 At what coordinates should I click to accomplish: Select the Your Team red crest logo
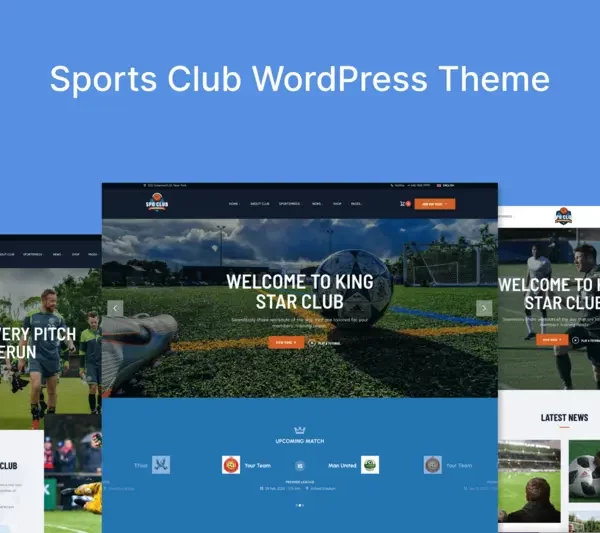[231, 465]
